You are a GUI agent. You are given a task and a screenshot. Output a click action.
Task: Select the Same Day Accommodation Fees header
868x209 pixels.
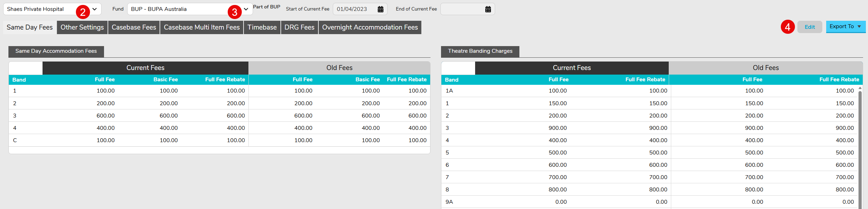click(56, 51)
